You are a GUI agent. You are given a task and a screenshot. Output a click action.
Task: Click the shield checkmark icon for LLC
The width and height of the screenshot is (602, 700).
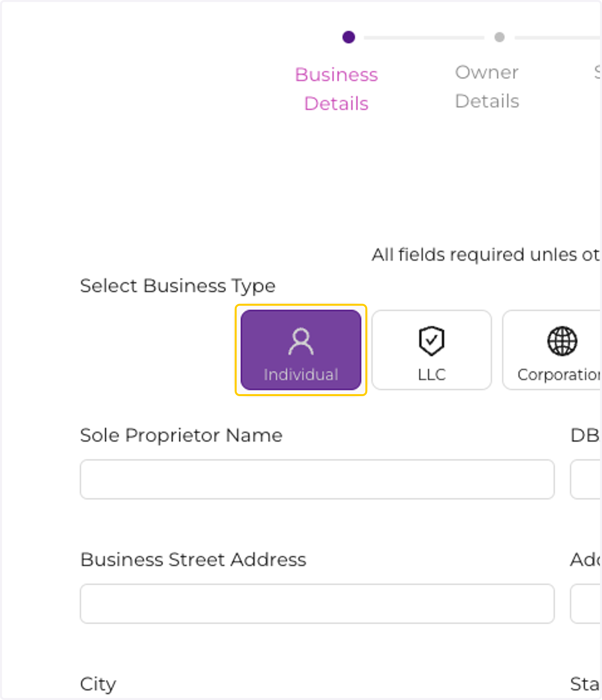pos(431,341)
